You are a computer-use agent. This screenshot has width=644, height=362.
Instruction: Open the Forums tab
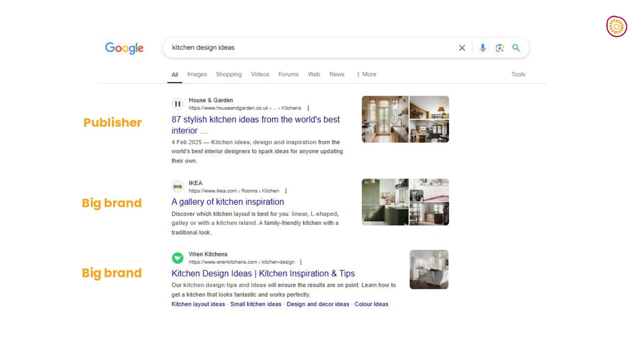tap(288, 74)
